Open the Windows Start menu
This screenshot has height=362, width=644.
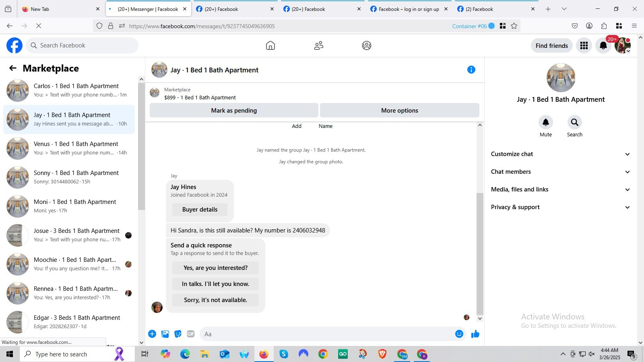10,354
